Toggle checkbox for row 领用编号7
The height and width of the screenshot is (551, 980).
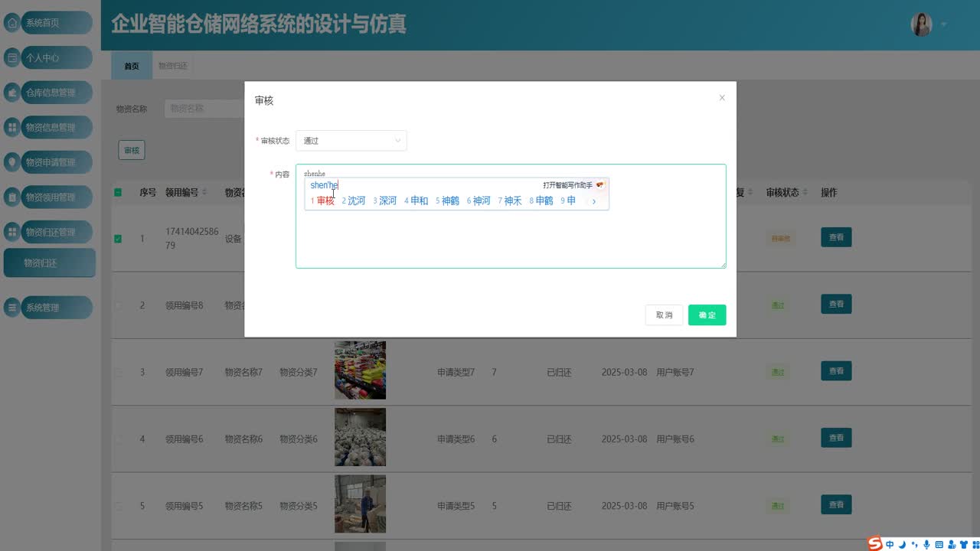tap(118, 373)
